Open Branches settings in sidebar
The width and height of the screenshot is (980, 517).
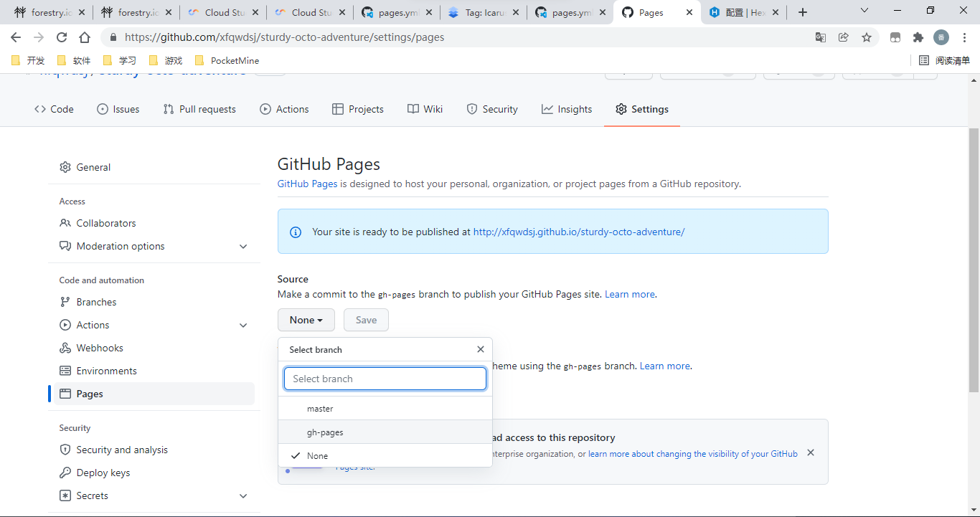point(154,302)
